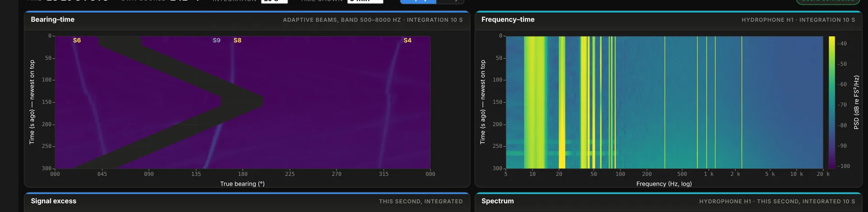The height and width of the screenshot is (212, 868).
Task: Select track label S6 on bearing-time plot
Action: (77, 40)
